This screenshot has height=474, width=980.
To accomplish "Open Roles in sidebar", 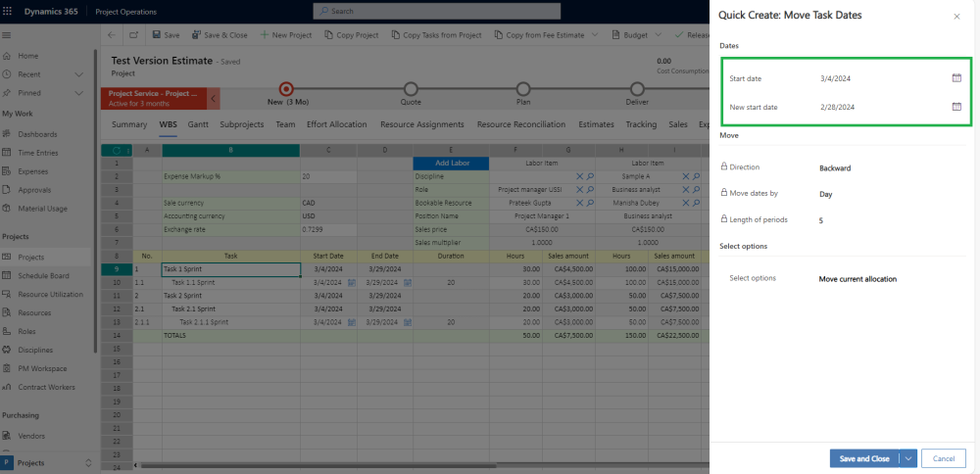I will [26, 332].
